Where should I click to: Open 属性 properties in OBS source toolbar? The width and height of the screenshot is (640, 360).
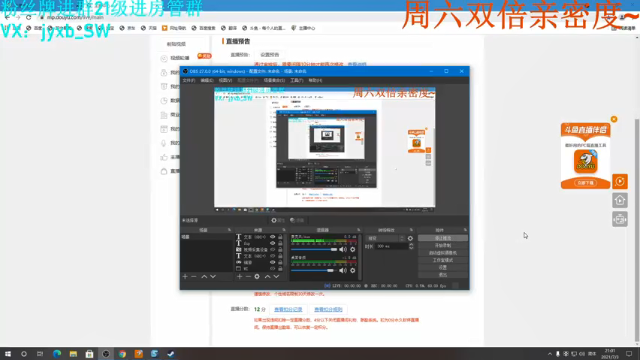pyautogui.click(x=278, y=220)
